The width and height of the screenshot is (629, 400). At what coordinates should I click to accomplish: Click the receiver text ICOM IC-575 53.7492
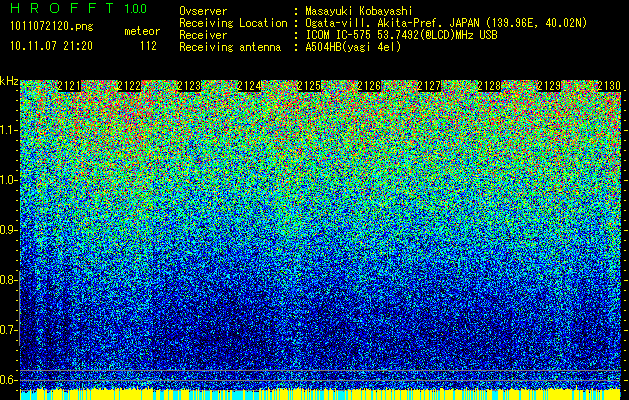401,35
